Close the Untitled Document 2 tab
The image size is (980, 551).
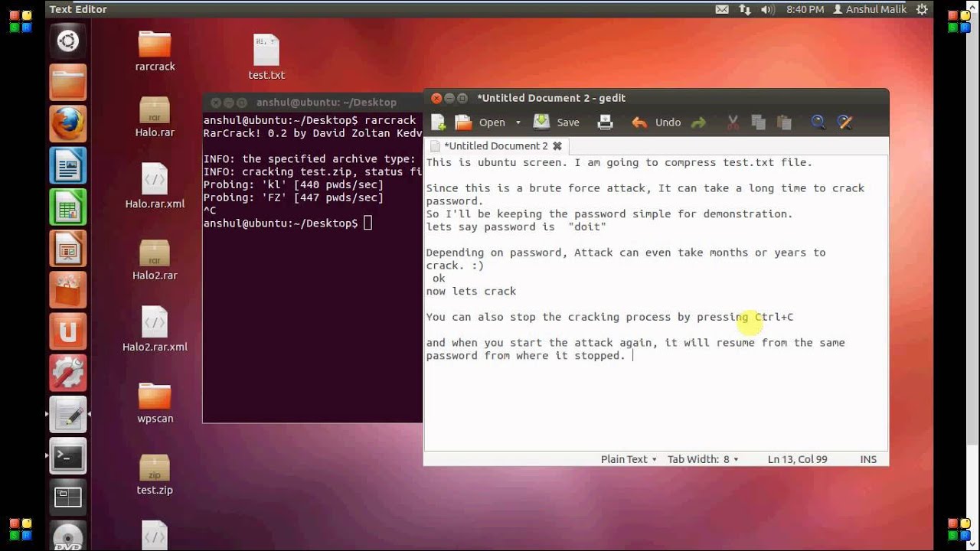pos(557,145)
